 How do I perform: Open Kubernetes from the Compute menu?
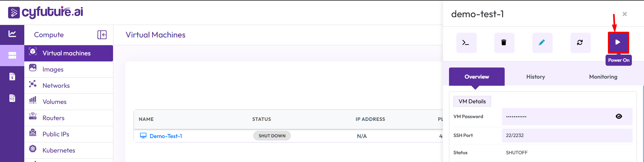click(x=59, y=151)
